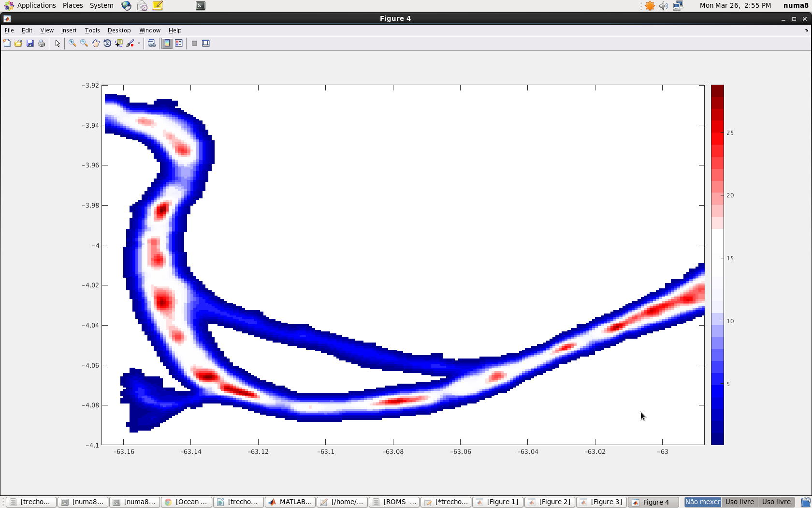Click the colorbar beside the plot
This screenshot has width=812, height=508.
click(717, 265)
